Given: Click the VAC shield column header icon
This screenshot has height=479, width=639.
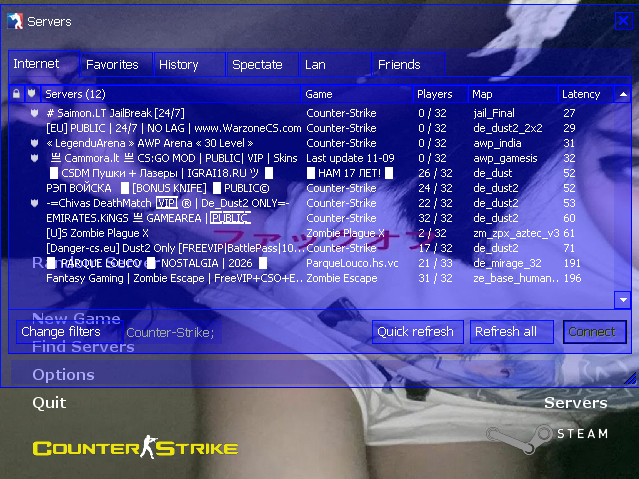Looking at the screenshot, I should (x=32, y=94).
